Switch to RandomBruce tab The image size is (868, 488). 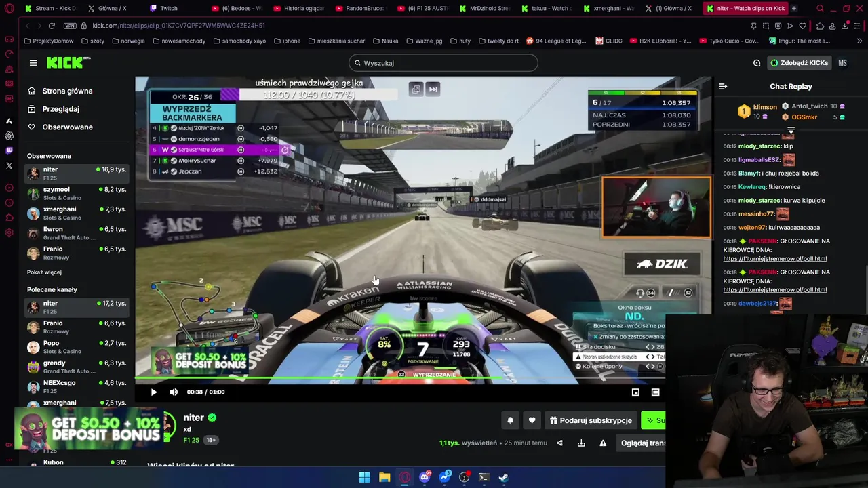click(x=359, y=8)
